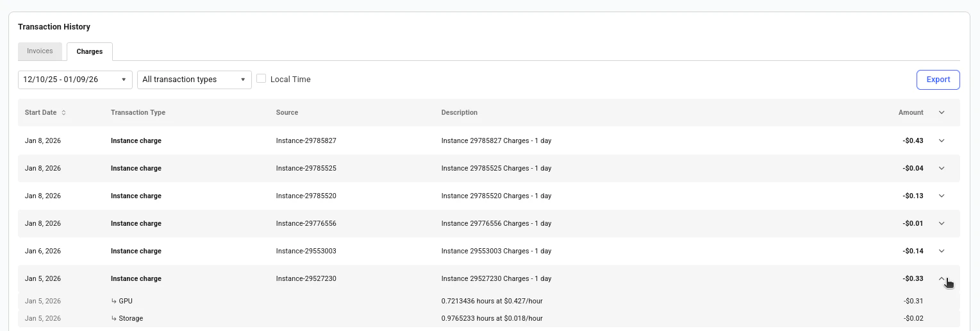Viewport: 980px width, 331px height.
Task: Click the Jan 6, 2026 date cell
Action: (x=43, y=251)
